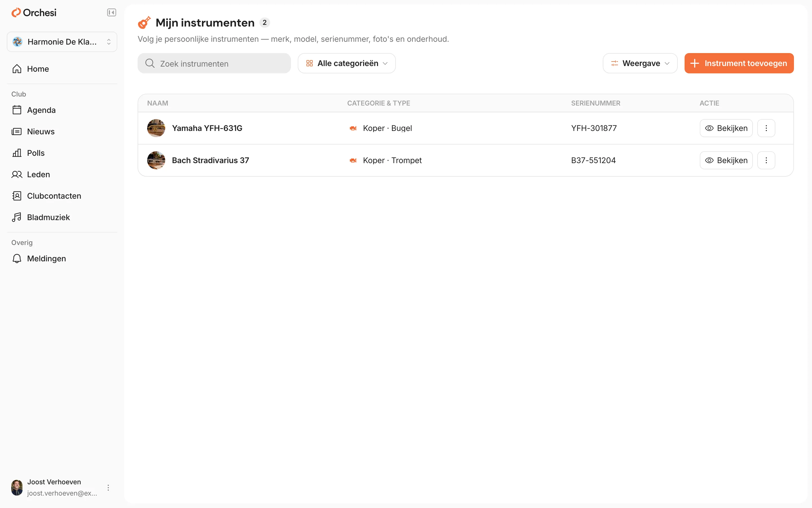Open the Weergave view options dropdown
This screenshot has height=508, width=812.
640,63
